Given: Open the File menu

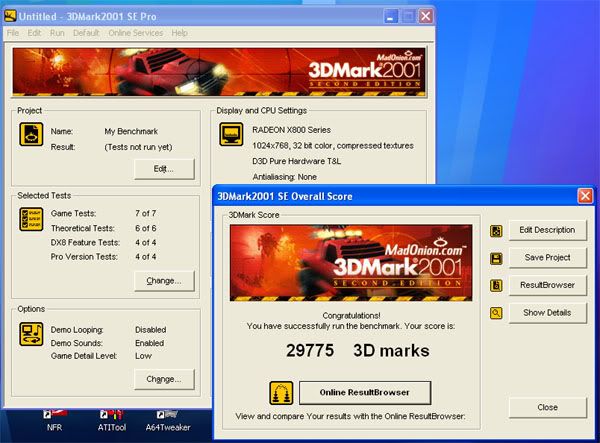Looking at the screenshot, I should [x=13, y=33].
